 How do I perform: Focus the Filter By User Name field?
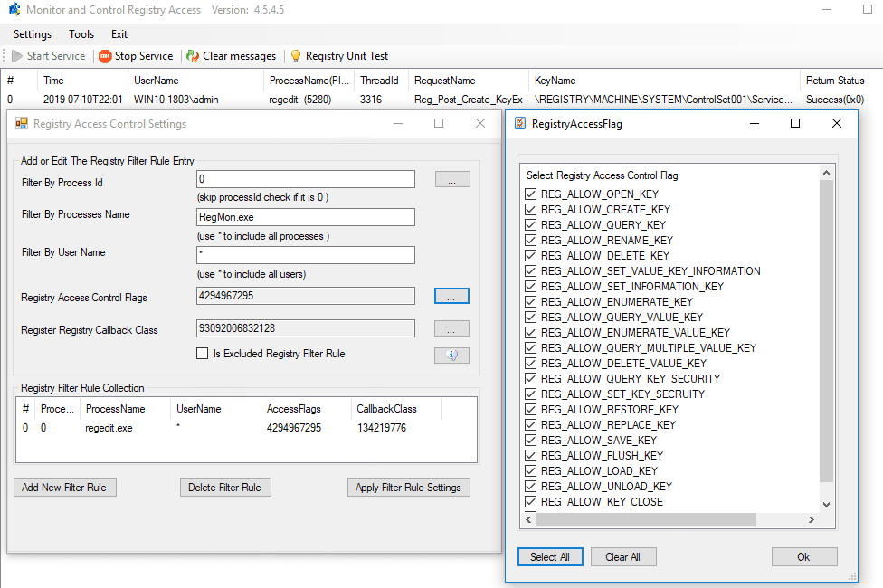pyautogui.click(x=306, y=254)
